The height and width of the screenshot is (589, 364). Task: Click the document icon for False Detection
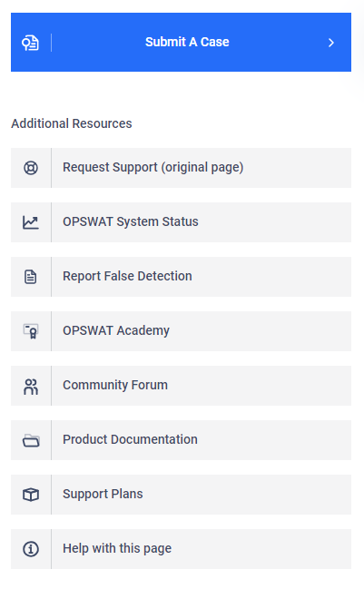(31, 277)
